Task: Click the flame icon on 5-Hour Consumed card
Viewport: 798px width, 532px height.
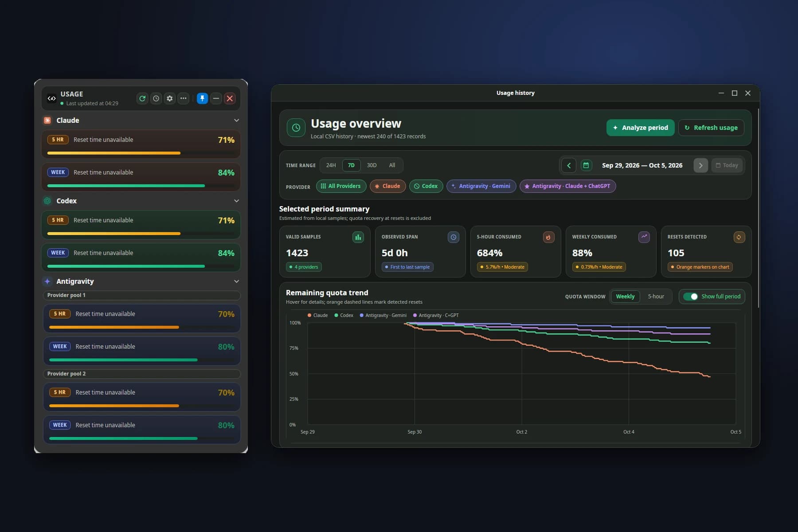Action: click(x=548, y=237)
